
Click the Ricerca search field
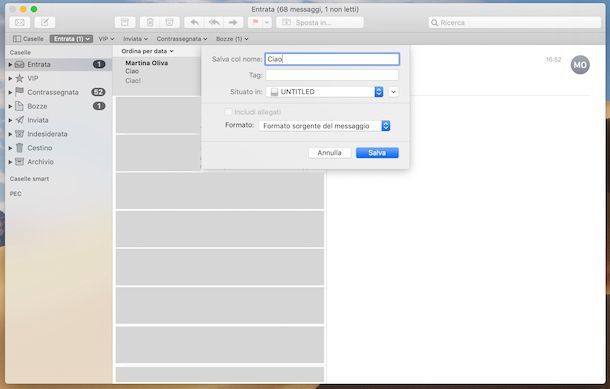tap(514, 23)
